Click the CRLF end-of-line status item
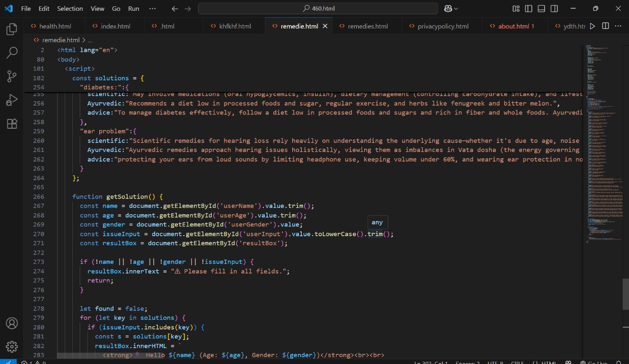 [517, 363]
